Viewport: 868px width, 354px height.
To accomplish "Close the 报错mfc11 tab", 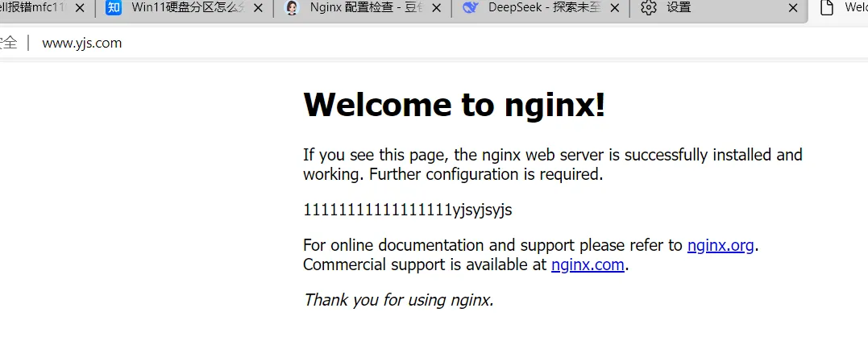I will pyautogui.click(x=80, y=8).
